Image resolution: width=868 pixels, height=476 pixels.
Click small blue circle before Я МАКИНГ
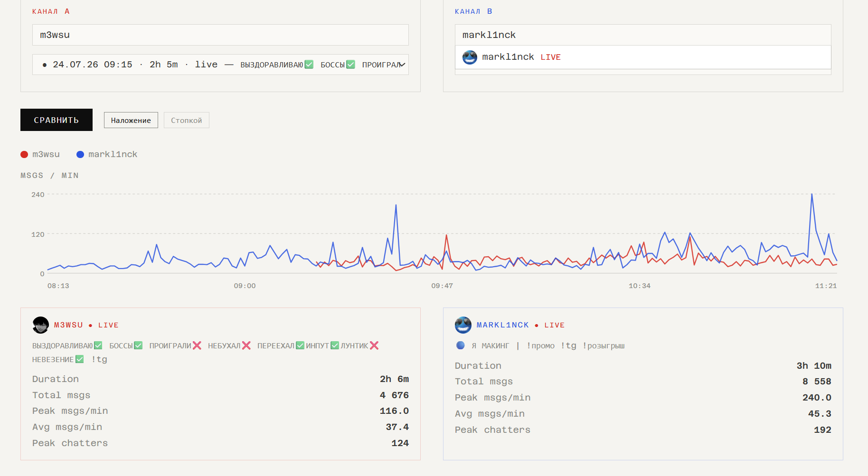pos(461,345)
